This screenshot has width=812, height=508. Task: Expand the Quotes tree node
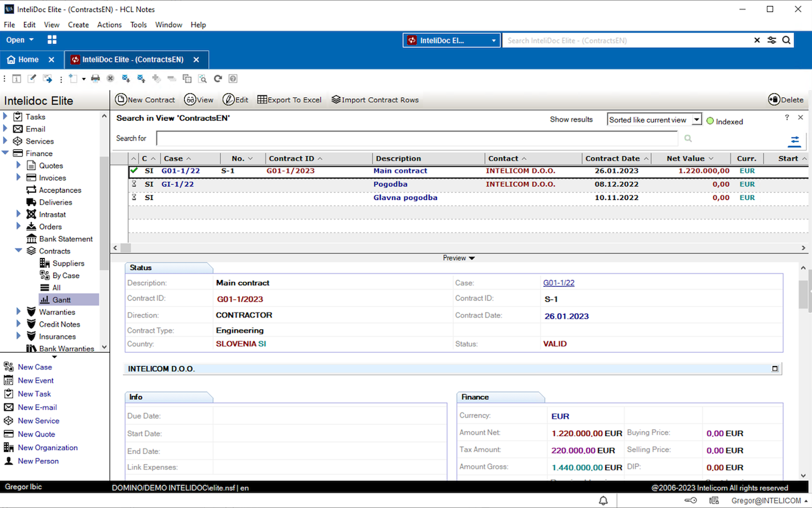click(x=19, y=165)
